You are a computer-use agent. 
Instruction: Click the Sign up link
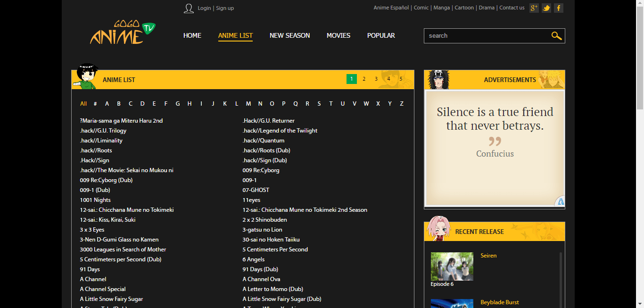pos(225,8)
